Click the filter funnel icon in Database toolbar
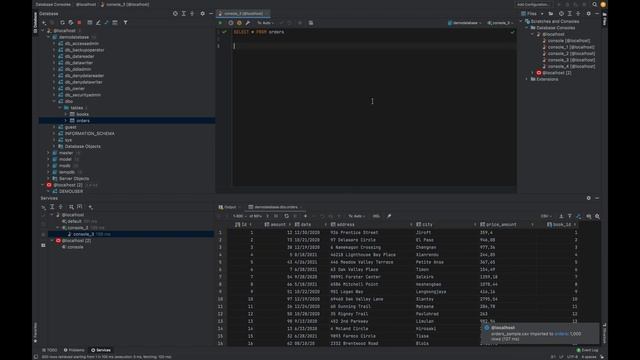Viewport: 640px width, 360px height. 125,23
